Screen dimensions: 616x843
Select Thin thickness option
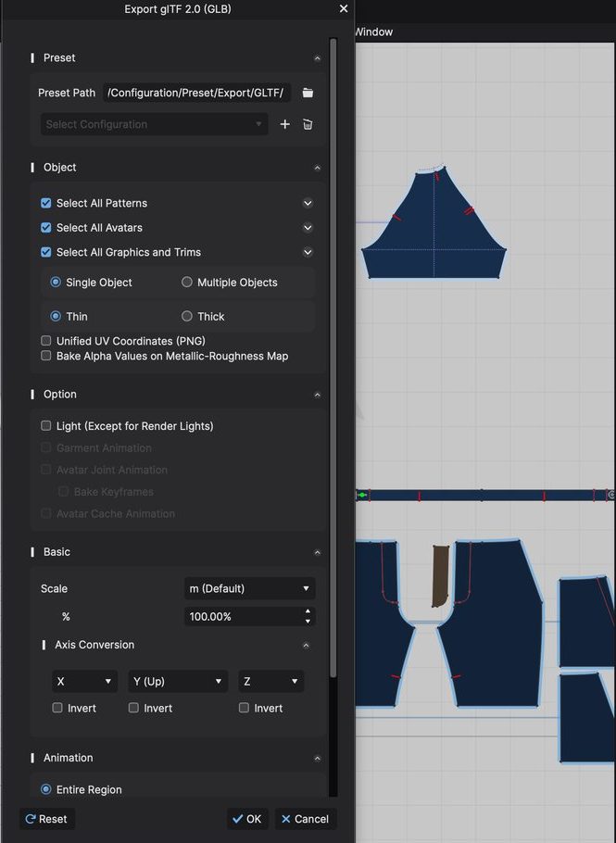tap(56, 316)
